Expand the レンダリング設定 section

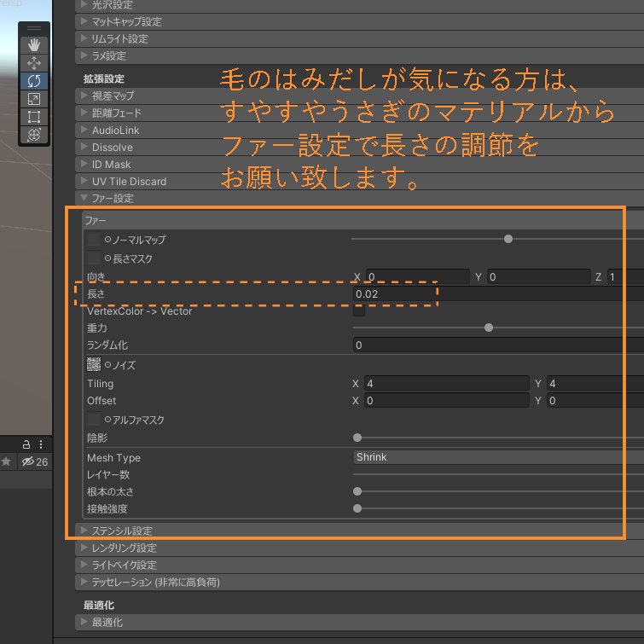(x=359, y=548)
